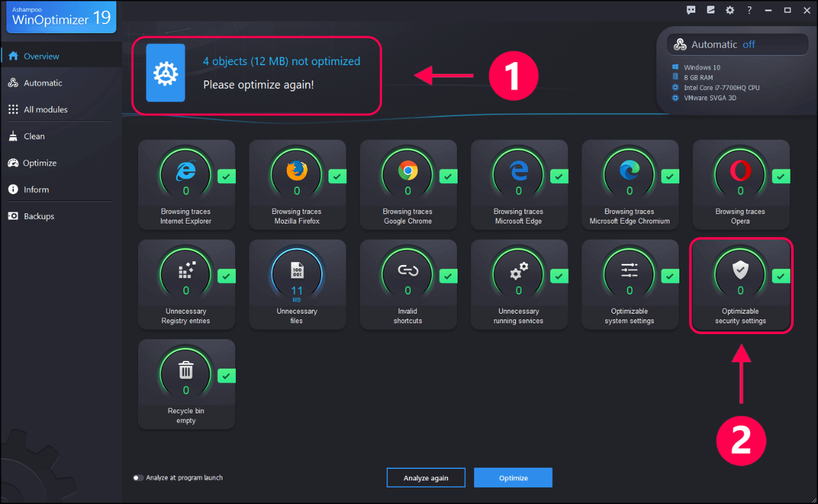Toggle the Unnecessary Registry entries checkmark
The width and height of the screenshot is (818, 504).
226,276
